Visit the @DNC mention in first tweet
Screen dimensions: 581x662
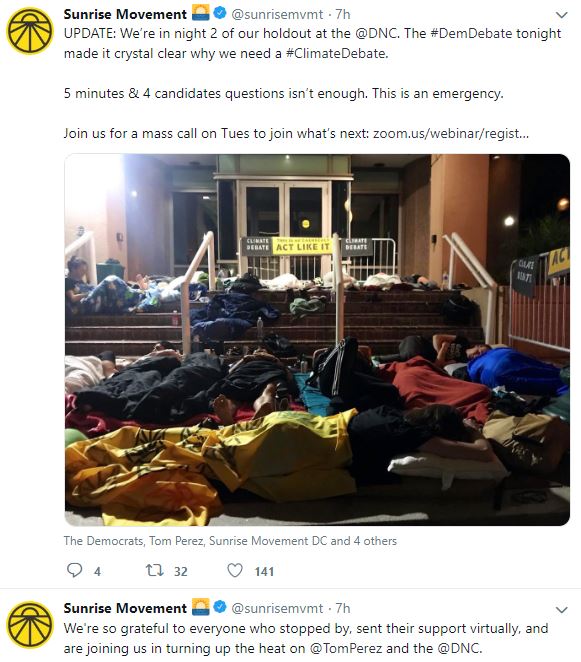377,33
